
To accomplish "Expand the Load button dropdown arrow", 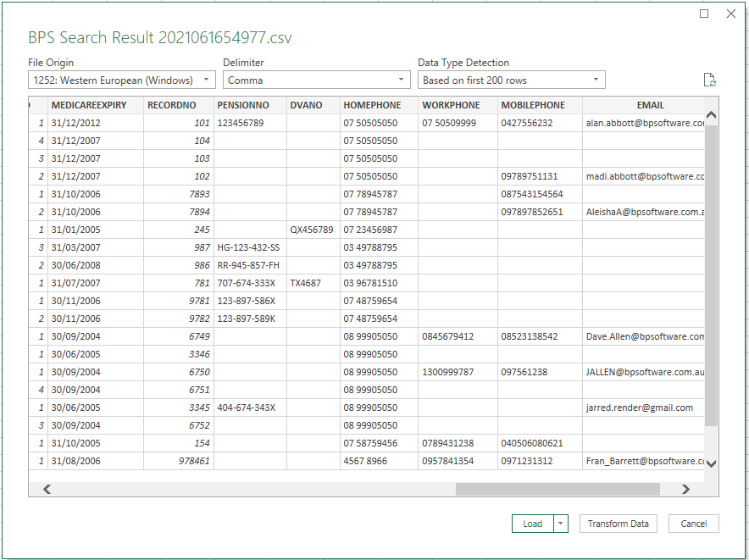I will point(561,524).
